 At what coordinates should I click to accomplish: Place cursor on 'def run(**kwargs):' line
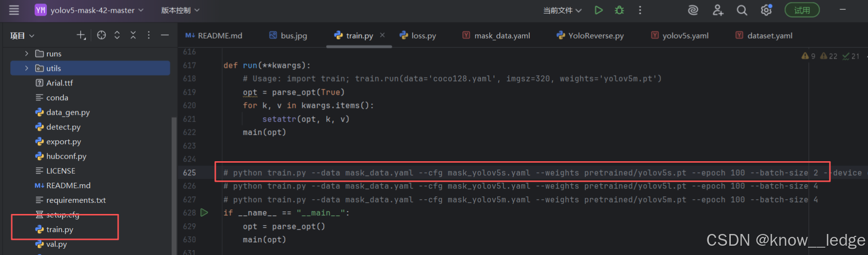pyautogui.click(x=267, y=65)
